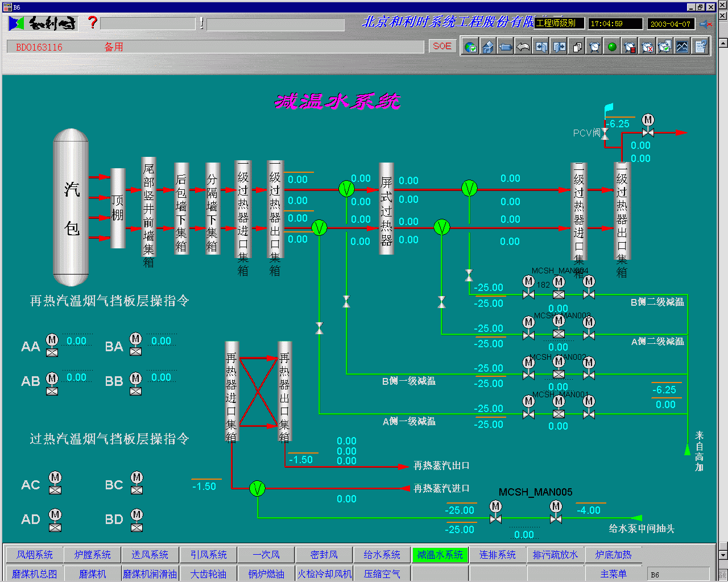
Task: Open next page with right door icon
Action: pos(559,47)
